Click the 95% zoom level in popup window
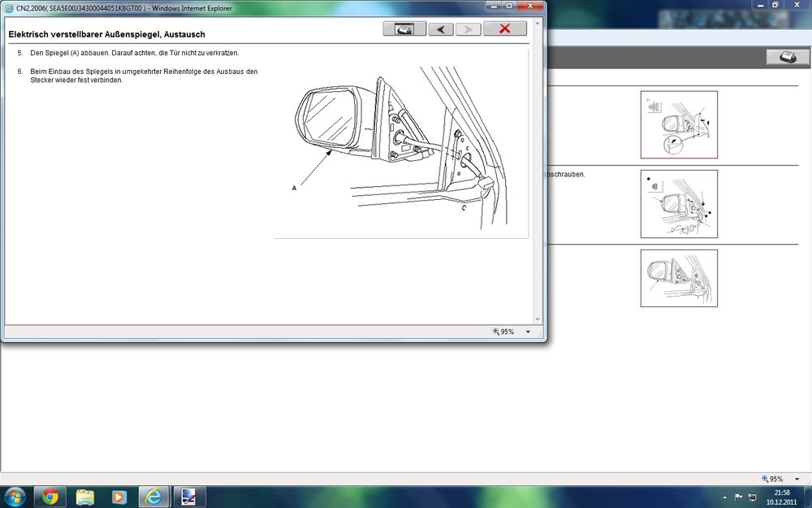 503,332
